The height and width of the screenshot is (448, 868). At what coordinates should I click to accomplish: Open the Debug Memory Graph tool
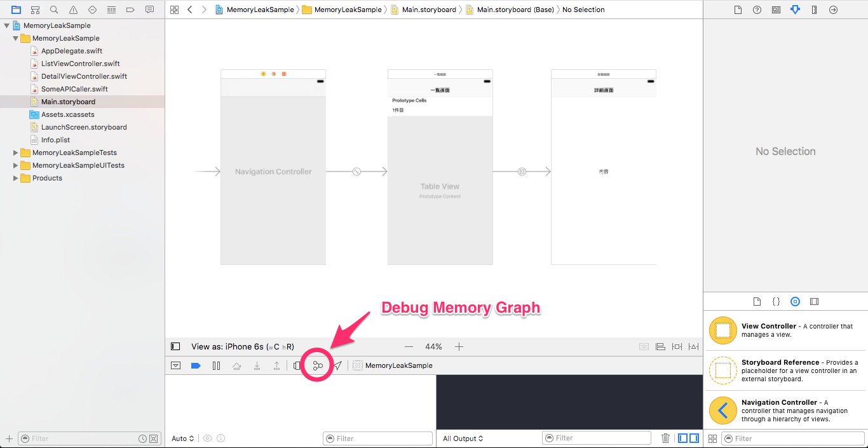click(316, 365)
